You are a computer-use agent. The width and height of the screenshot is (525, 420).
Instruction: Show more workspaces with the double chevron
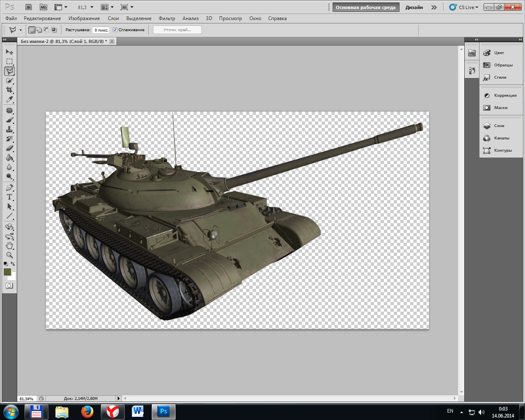434,7
